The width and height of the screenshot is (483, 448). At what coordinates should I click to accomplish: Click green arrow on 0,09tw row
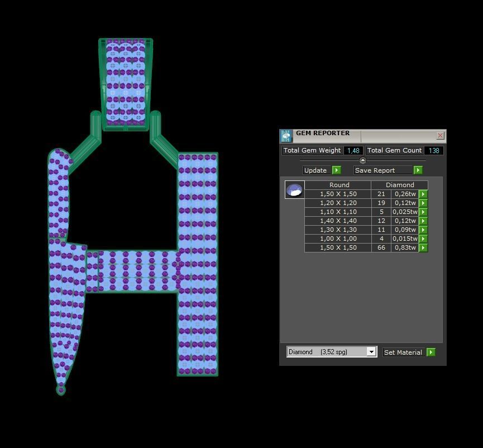423,230
